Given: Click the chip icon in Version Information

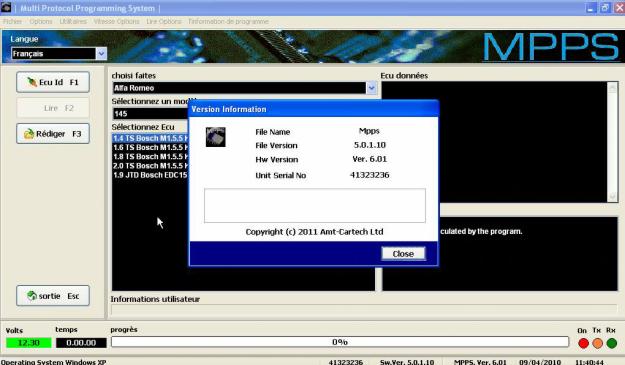Looking at the screenshot, I should (x=216, y=137).
